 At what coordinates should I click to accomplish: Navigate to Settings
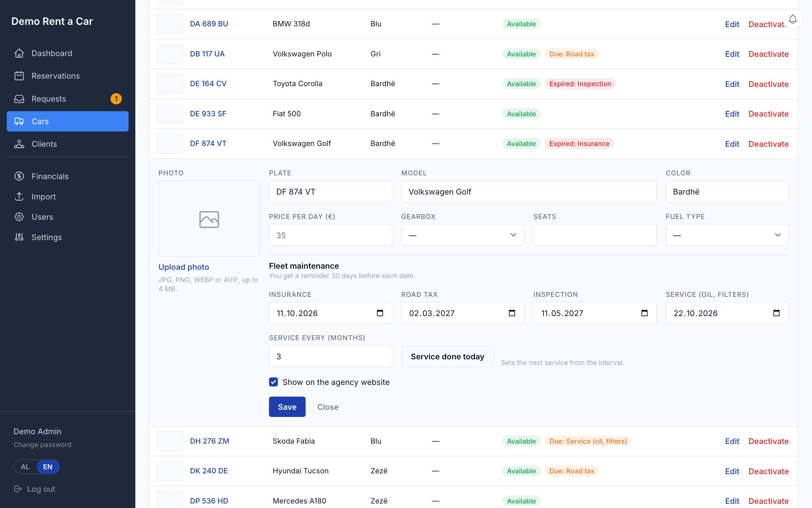point(68,237)
